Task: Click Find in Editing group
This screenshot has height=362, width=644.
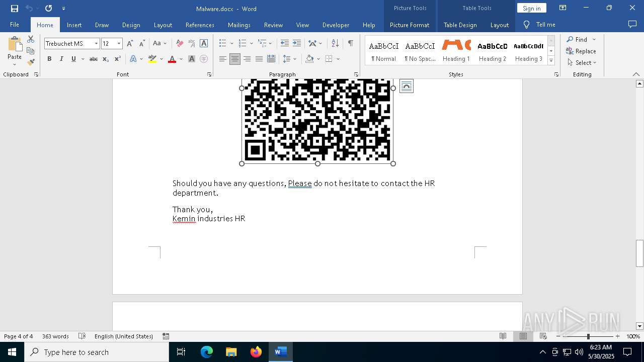Action: click(x=577, y=39)
